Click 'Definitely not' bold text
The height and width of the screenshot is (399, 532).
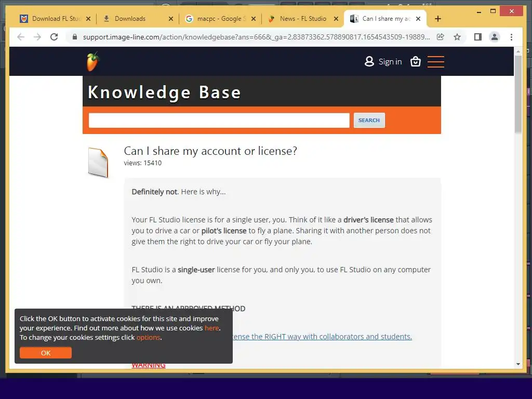pyautogui.click(x=155, y=192)
